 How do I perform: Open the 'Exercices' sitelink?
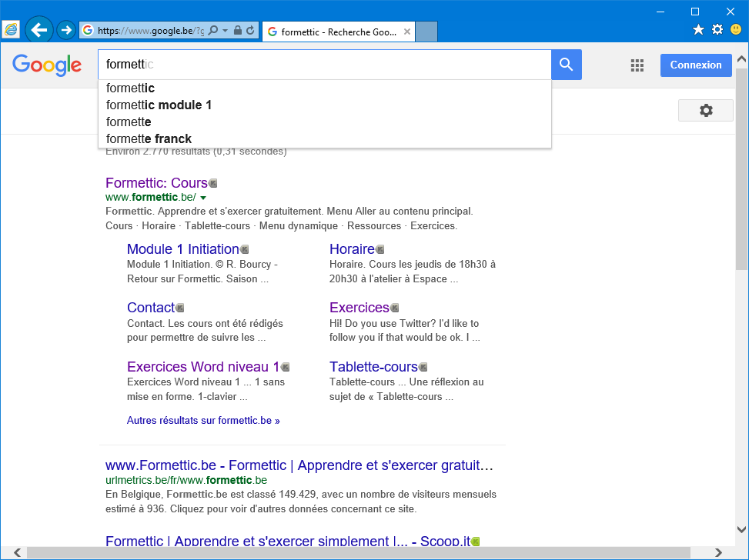point(359,308)
